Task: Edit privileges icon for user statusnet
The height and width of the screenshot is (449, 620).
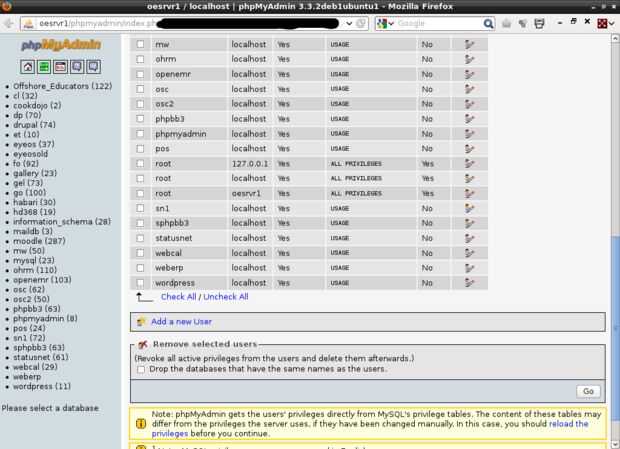Action: tap(469, 238)
